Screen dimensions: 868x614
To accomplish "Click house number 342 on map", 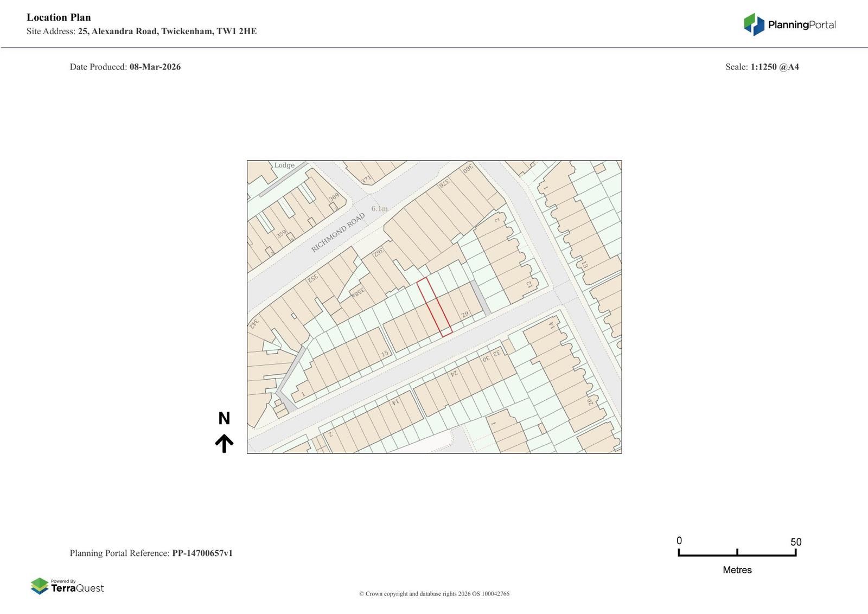I will pyautogui.click(x=254, y=323).
